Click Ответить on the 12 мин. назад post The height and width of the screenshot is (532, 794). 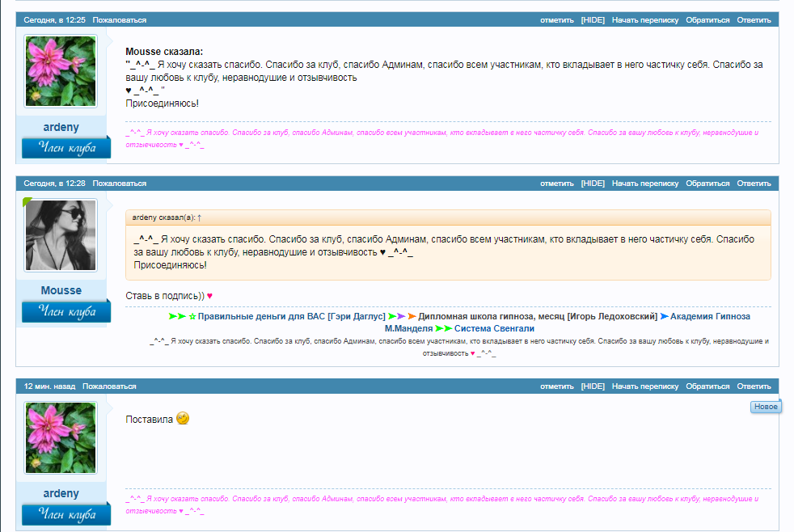pyautogui.click(x=754, y=386)
